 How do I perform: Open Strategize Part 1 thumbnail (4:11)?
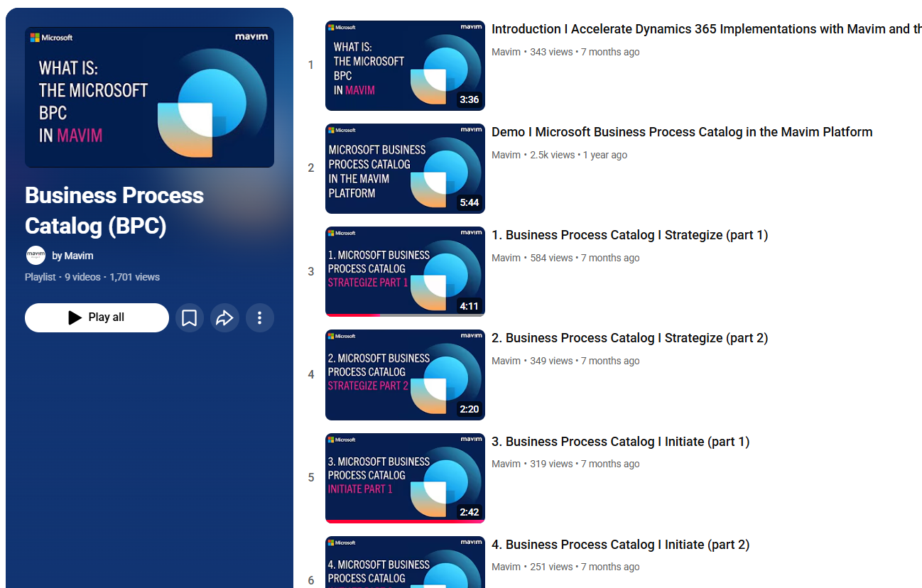[x=405, y=272]
